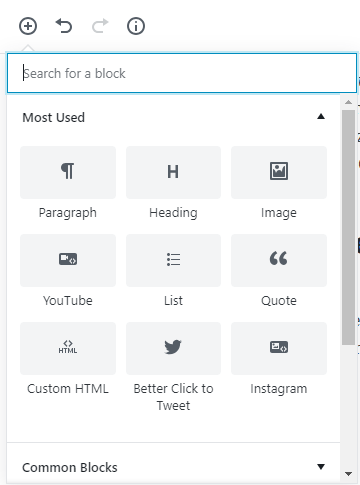The height and width of the screenshot is (485, 360).
Task: Insert a Heading block
Action: pyautogui.click(x=173, y=183)
